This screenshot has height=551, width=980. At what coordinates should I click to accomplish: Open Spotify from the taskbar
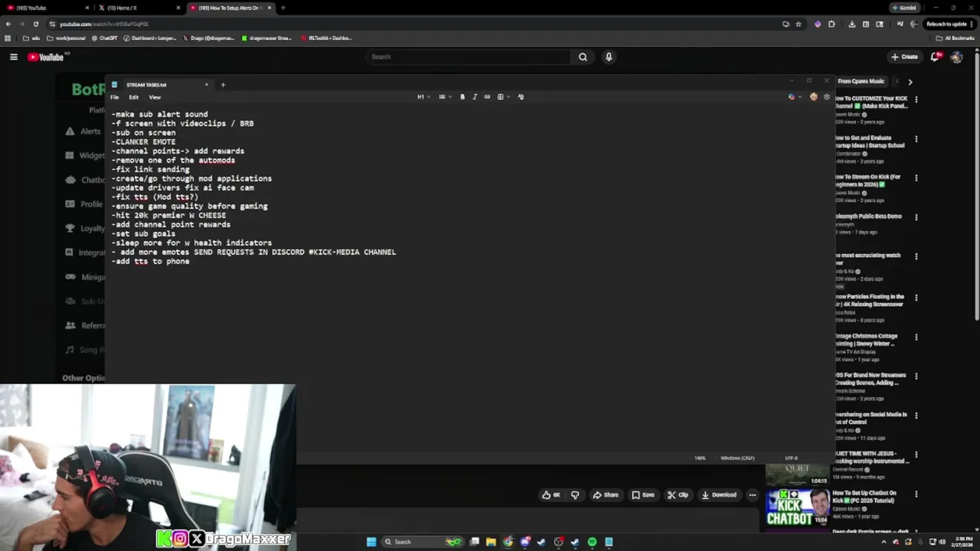click(x=592, y=542)
